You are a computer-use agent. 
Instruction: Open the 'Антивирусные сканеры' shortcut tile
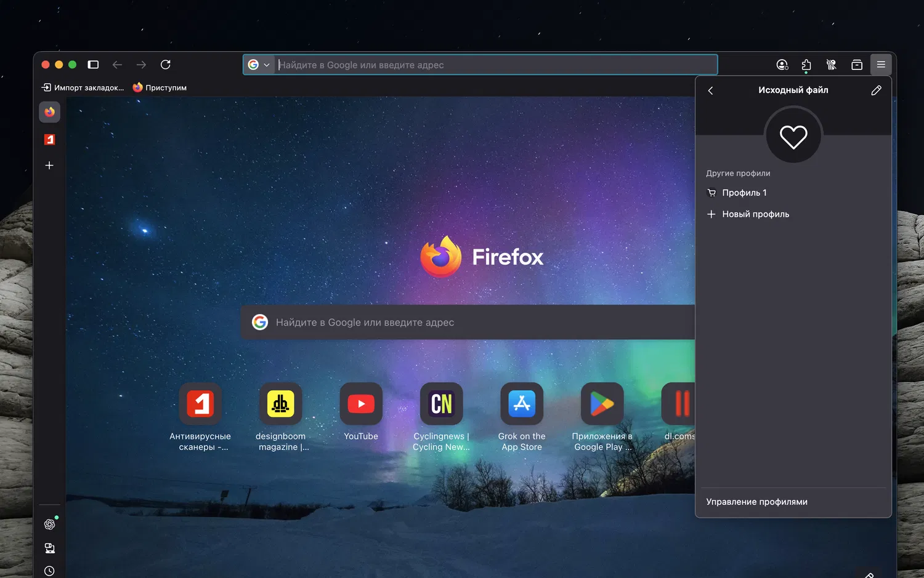(x=200, y=417)
